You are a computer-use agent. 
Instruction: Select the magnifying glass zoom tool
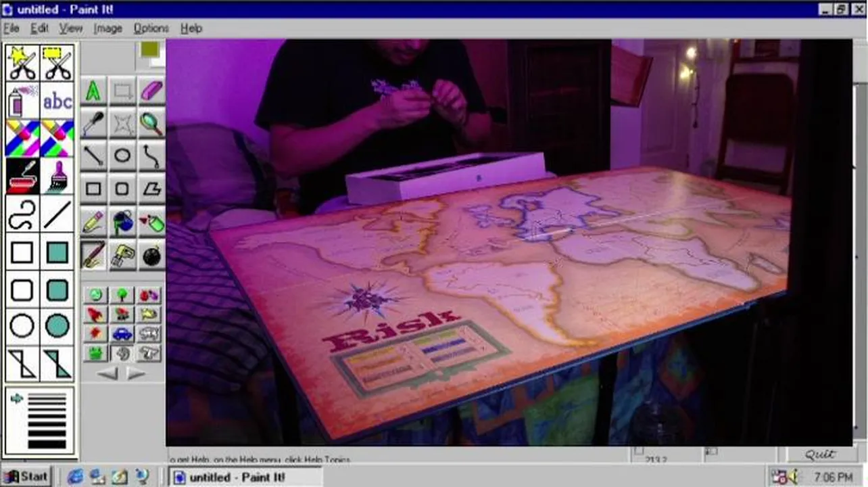[x=151, y=123]
